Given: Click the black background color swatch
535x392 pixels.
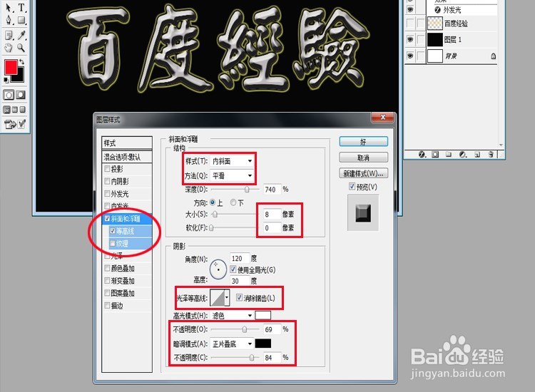Looking at the screenshot, I should coord(20,77).
